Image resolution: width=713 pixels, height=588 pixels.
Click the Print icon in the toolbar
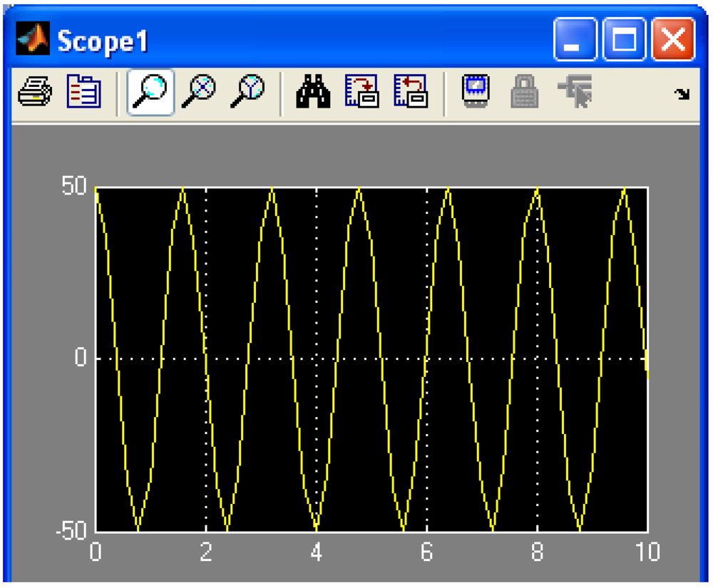pyautogui.click(x=34, y=92)
